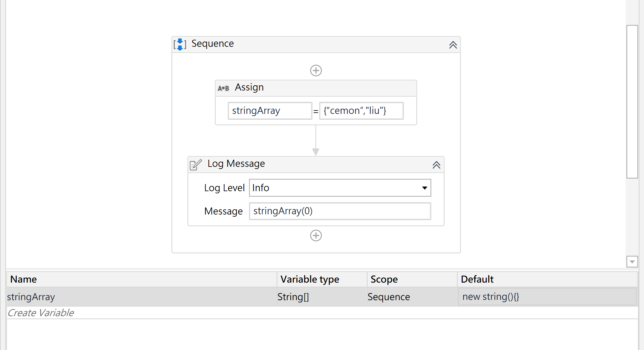
Task: Open the Log Level dropdown
Action: (425, 188)
